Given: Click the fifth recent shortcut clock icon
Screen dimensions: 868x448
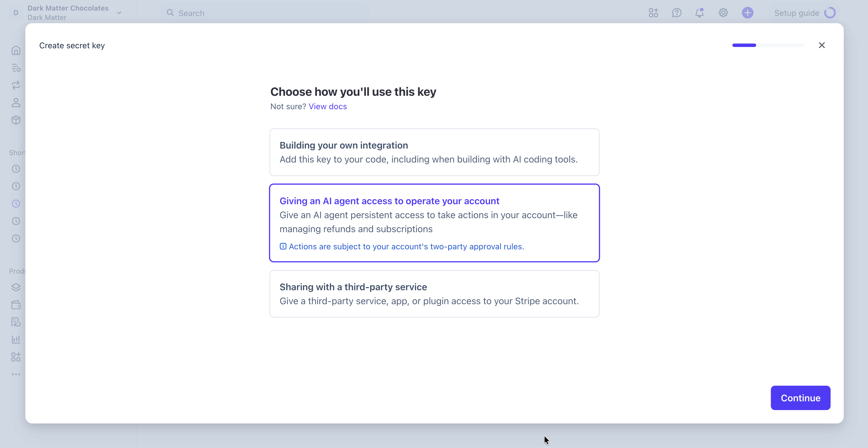Looking at the screenshot, I should (x=16, y=239).
